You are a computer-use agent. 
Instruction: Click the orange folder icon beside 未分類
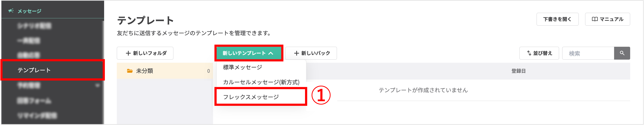[130, 71]
